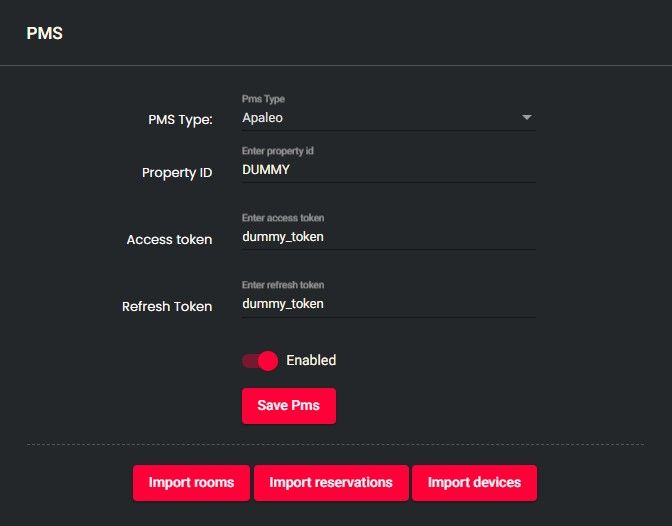The width and height of the screenshot is (672, 526).
Task: Click the Enabled label text
Action: tap(311, 360)
